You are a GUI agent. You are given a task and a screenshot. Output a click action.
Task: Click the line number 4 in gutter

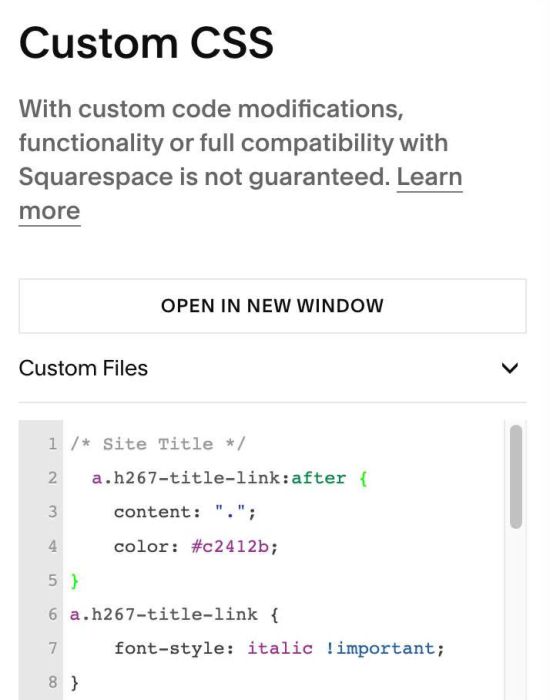[x=53, y=546]
